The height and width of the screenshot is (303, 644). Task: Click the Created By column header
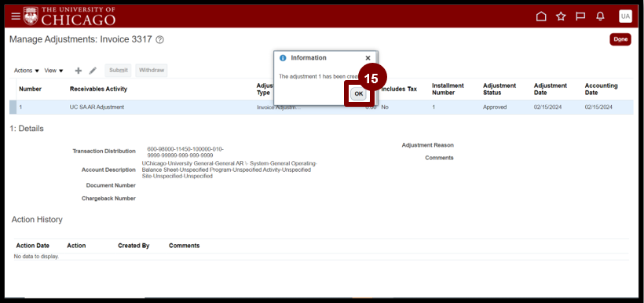click(134, 246)
